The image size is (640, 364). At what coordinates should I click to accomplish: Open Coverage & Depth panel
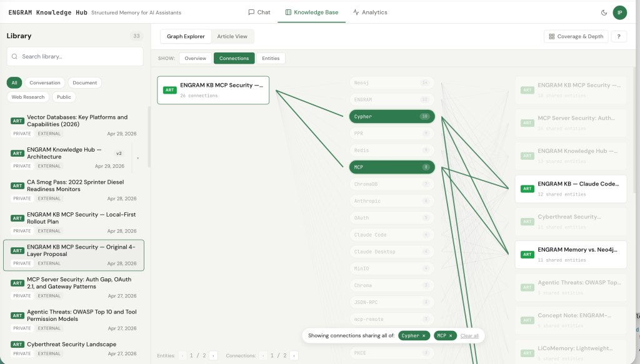coord(576,36)
